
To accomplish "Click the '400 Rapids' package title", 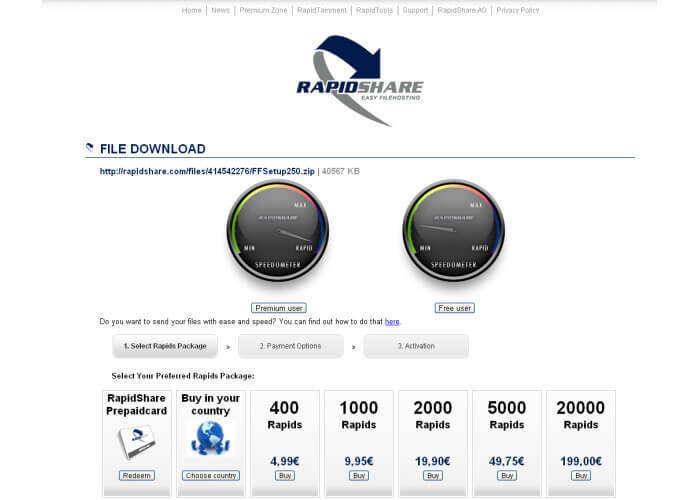I will coord(285,415).
